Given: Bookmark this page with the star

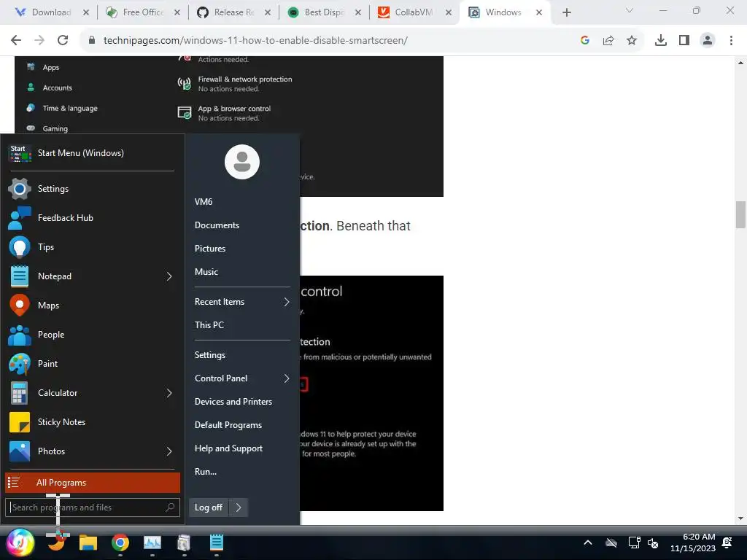Looking at the screenshot, I should (x=632, y=41).
